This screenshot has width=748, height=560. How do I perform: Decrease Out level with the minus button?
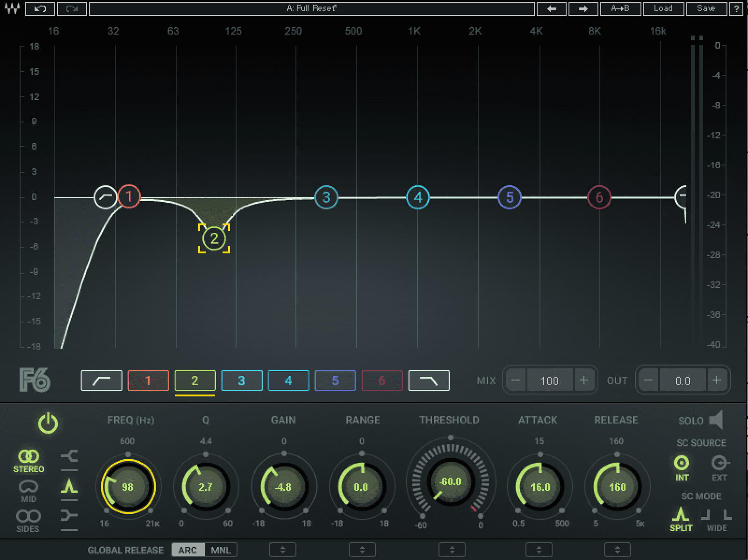tap(648, 381)
